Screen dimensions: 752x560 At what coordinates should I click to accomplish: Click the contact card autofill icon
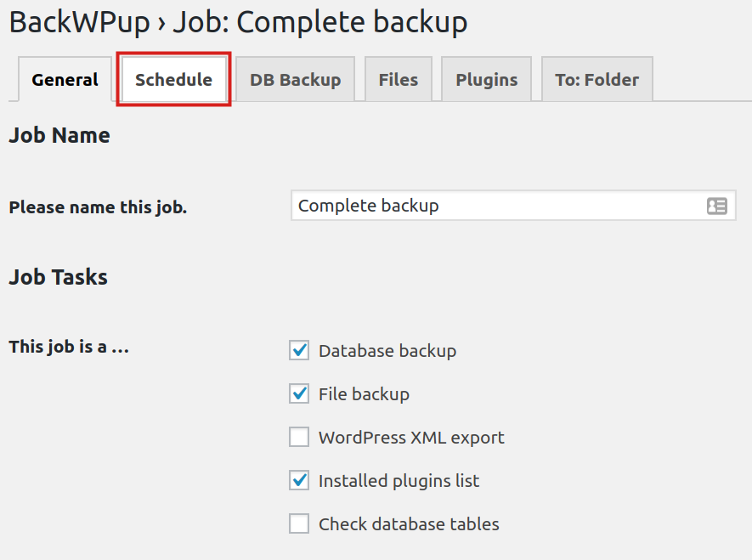(716, 206)
